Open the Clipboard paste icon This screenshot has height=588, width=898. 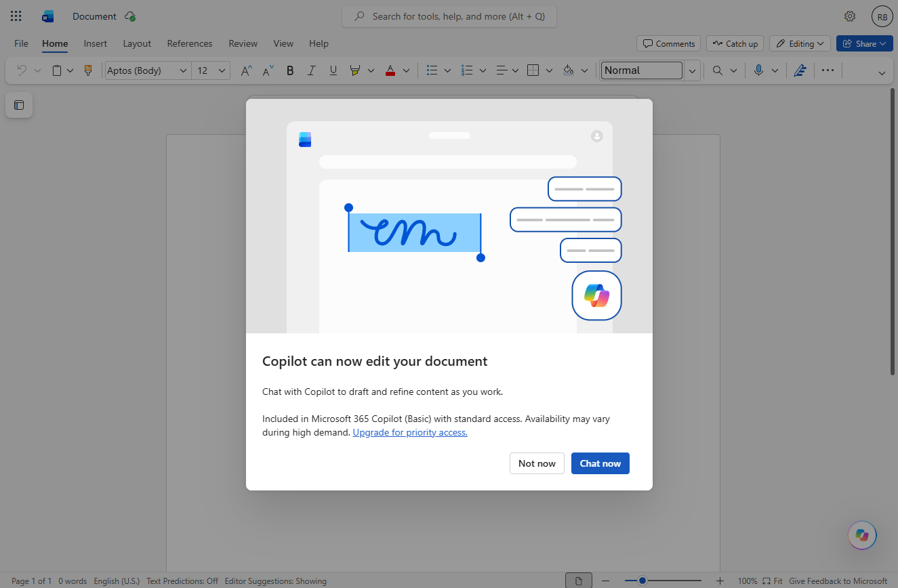click(57, 70)
